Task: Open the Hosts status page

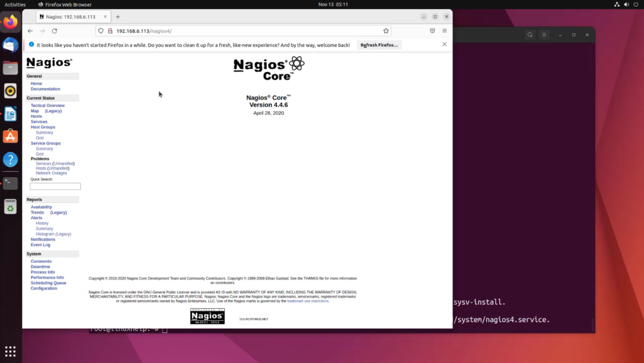Action: [x=36, y=116]
